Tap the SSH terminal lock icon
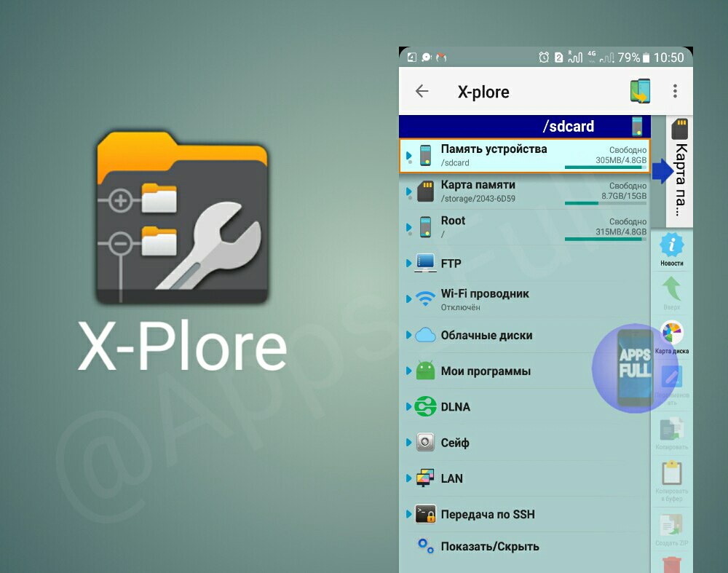The height and width of the screenshot is (573, 728). click(x=425, y=513)
